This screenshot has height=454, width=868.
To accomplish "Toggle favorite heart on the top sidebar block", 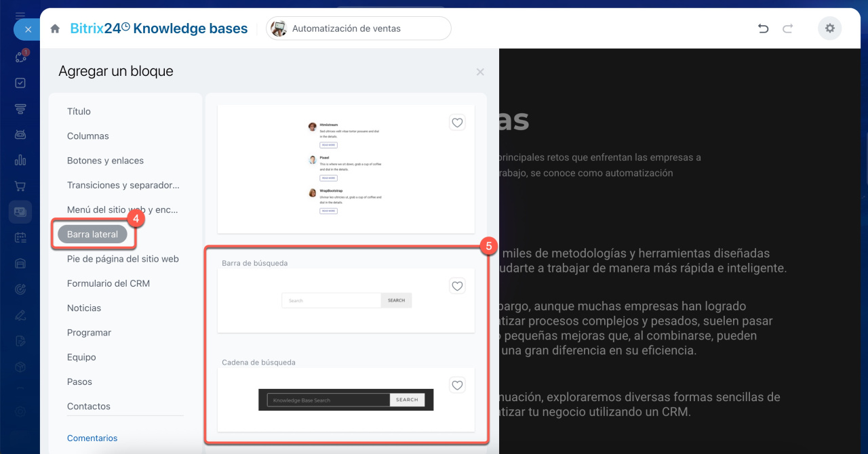I will (x=457, y=123).
